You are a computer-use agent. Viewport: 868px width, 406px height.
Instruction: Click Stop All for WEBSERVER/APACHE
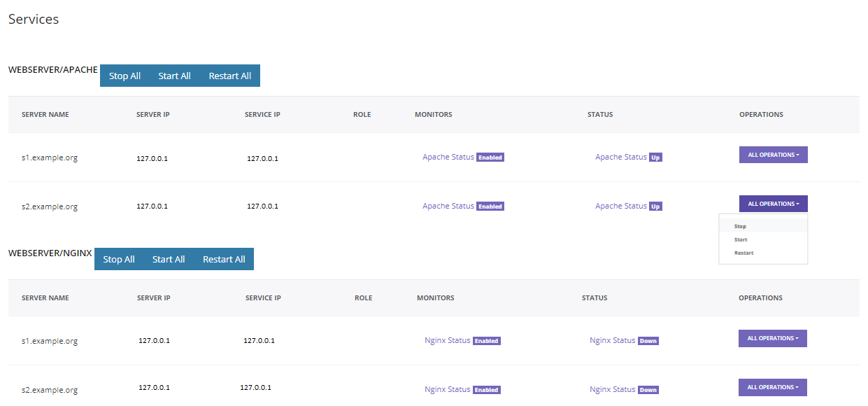tap(124, 76)
